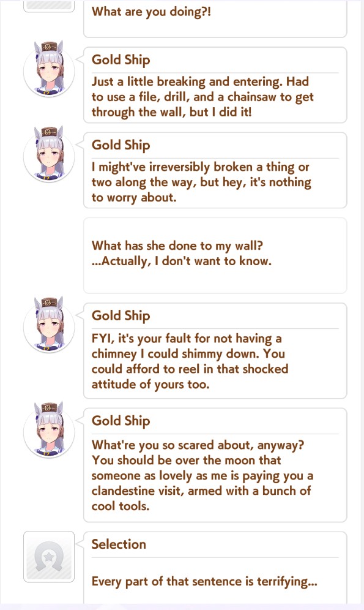This screenshot has height=610, width=364.
Task: Click the 'Selection' header label
Action: tap(119, 544)
